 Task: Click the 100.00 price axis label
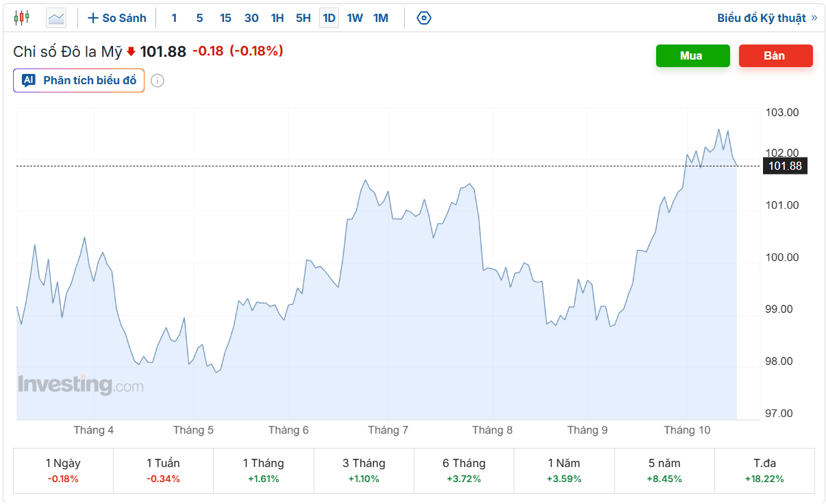(782, 257)
